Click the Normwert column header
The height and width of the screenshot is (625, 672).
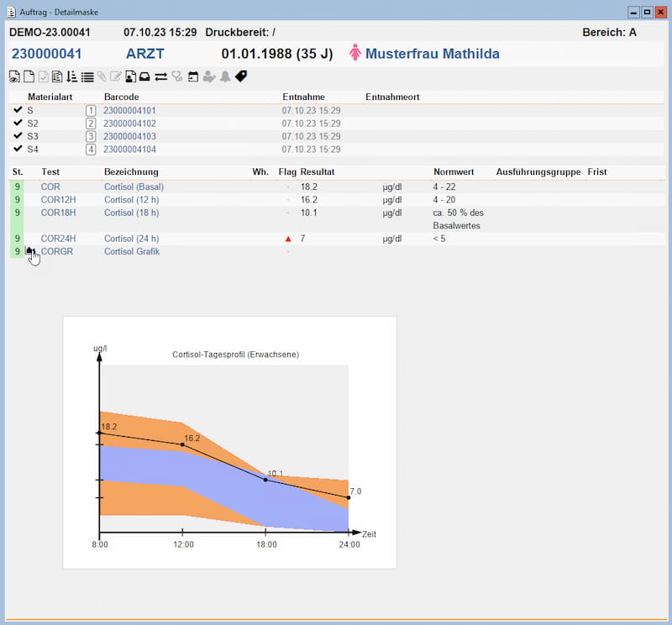pos(454,172)
